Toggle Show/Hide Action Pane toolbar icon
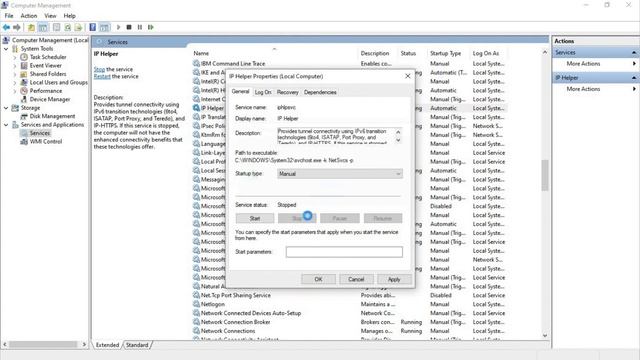640x360 pixels. click(104, 27)
